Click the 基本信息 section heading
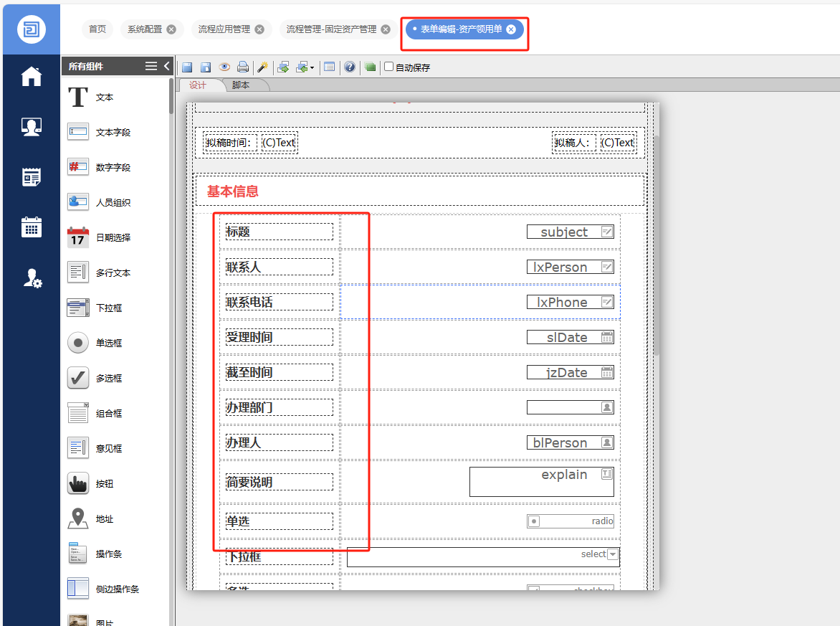The height and width of the screenshot is (626, 840). pos(232,191)
